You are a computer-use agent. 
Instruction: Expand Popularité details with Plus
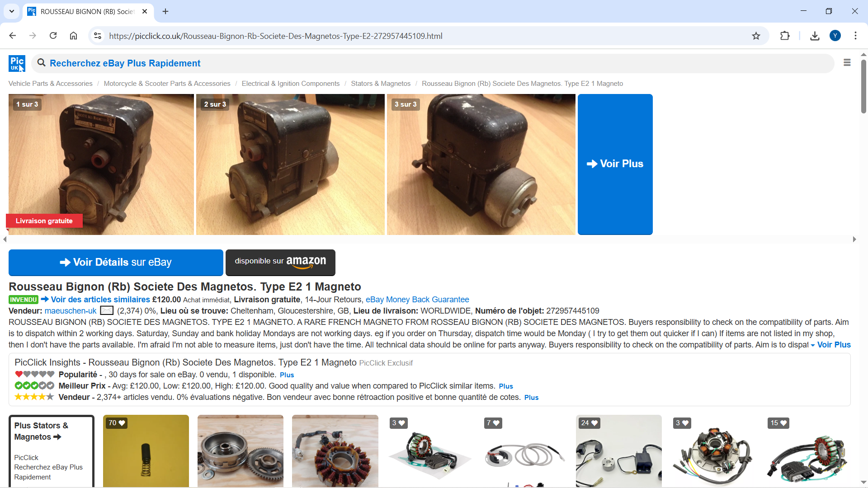click(x=287, y=375)
